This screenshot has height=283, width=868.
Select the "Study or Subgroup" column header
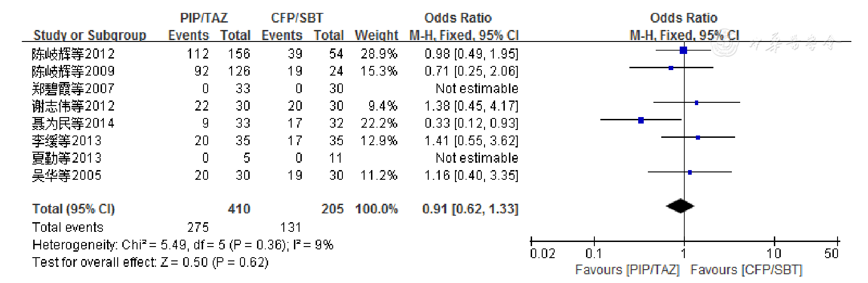coord(90,35)
